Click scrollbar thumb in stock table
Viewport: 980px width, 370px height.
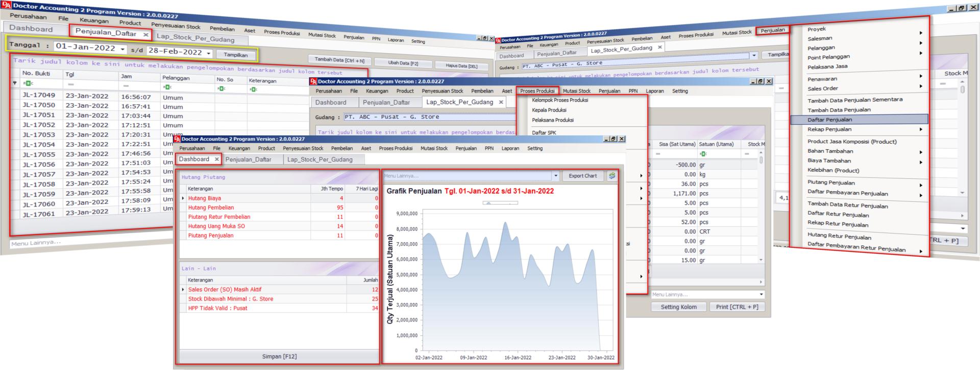[x=761, y=160]
